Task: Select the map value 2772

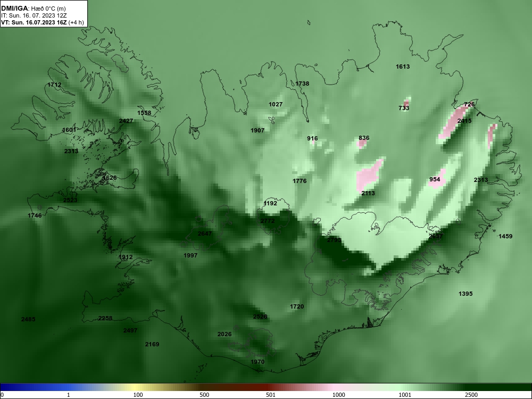Action: click(x=268, y=221)
